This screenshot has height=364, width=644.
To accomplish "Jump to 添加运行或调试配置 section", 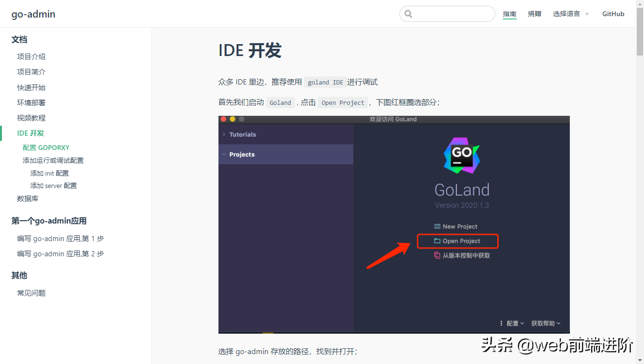I will point(53,160).
